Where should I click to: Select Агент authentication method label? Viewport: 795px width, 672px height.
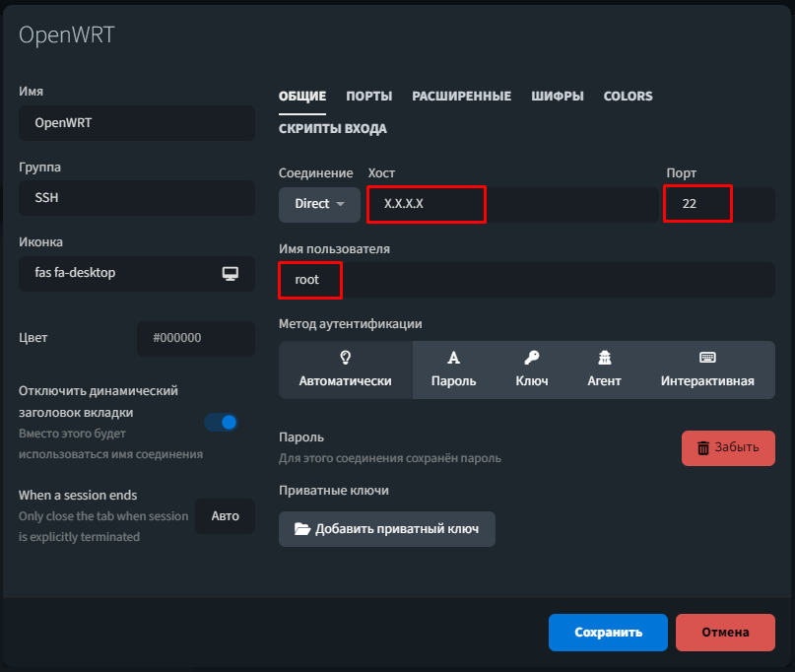click(604, 381)
